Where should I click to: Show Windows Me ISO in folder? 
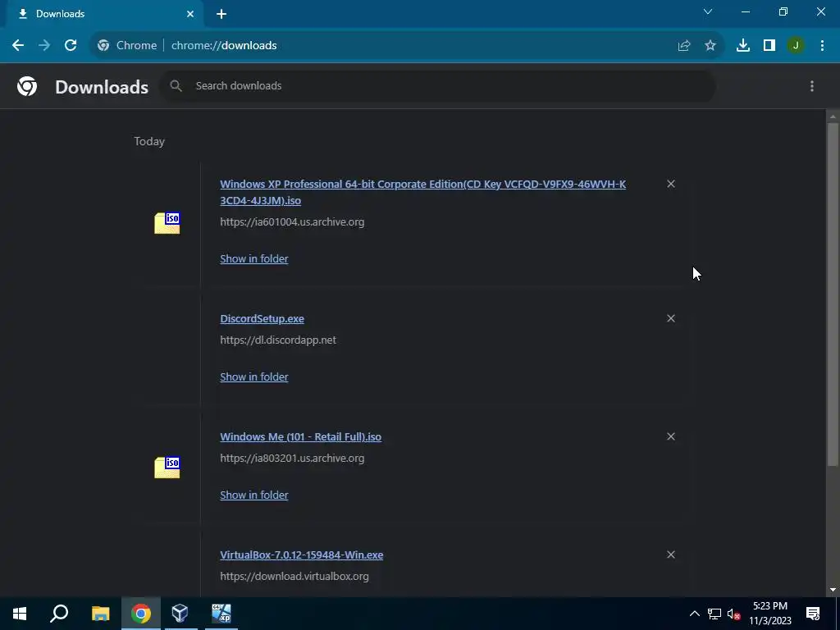click(254, 495)
